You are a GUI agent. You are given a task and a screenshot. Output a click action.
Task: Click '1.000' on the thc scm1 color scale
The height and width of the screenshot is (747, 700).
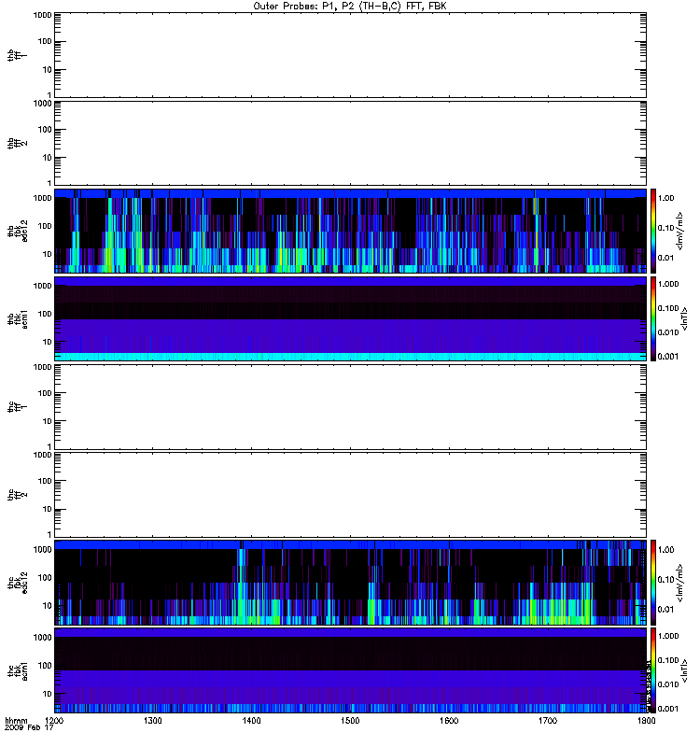tap(668, 636)
